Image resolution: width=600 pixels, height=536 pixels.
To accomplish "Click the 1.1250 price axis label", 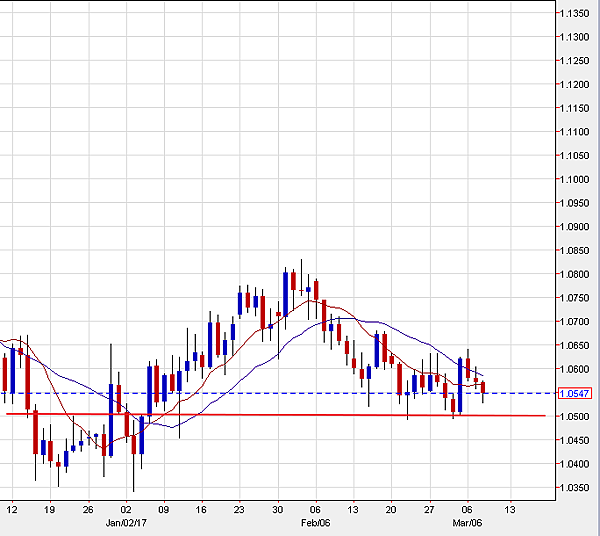I will (x=575, y=61).
